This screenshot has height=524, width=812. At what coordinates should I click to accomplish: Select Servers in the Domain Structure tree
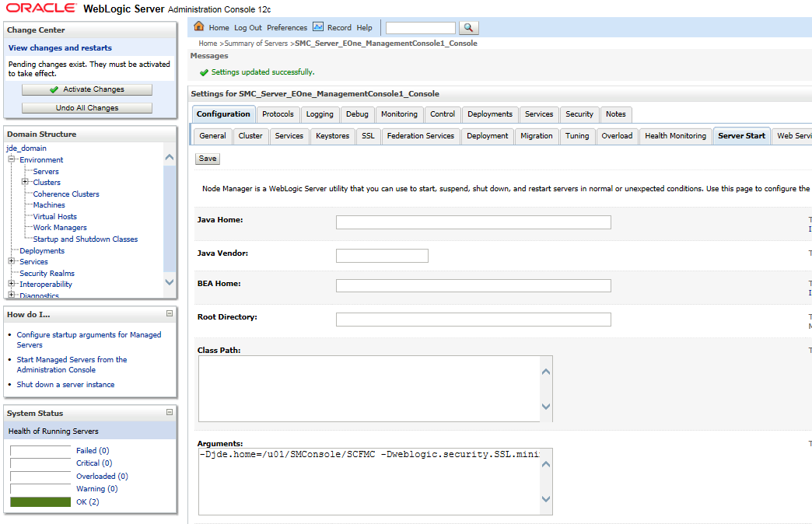tap(46, 172)
